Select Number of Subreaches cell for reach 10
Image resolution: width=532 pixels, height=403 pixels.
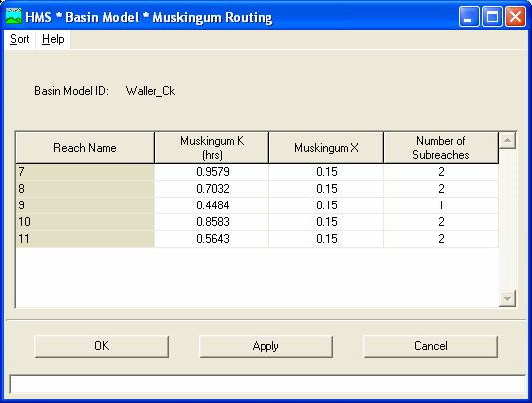point(441,222)
